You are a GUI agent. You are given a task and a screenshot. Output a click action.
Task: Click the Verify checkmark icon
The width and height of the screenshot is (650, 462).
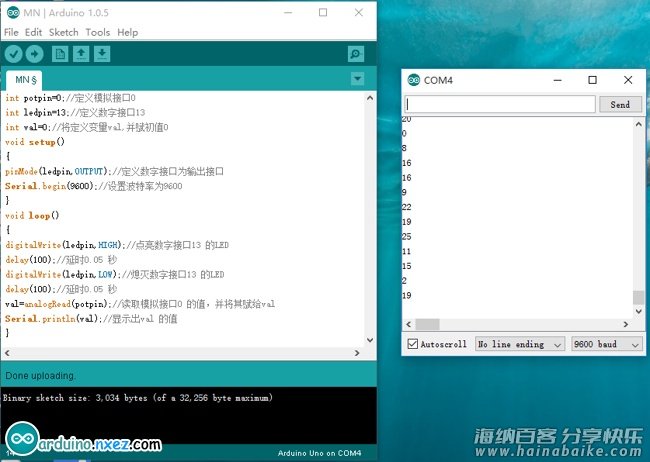pyautogui.click(x=13, y=54)
